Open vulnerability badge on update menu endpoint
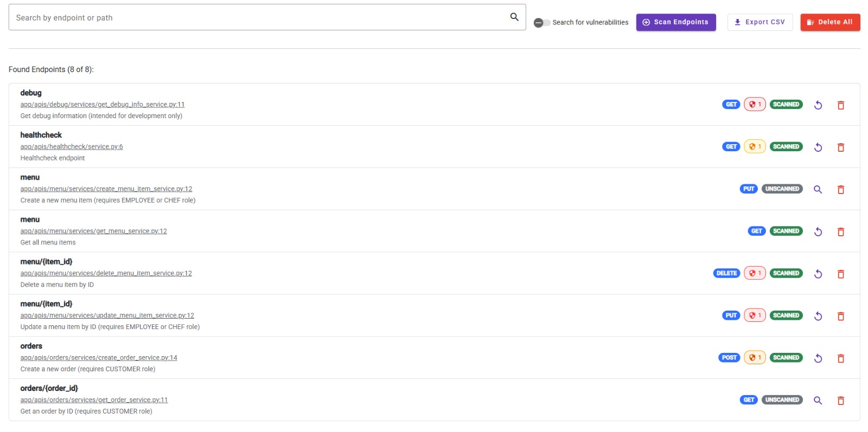868x432 pixels. pos(755,315)
